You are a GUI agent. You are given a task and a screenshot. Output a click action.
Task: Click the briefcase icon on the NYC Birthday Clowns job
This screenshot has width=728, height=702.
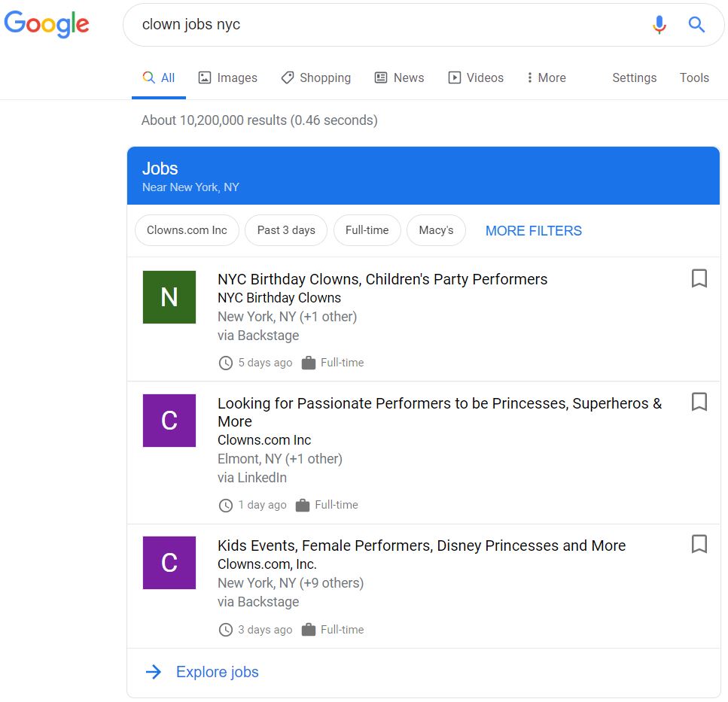pyautogui.click(x=308, y=363)
